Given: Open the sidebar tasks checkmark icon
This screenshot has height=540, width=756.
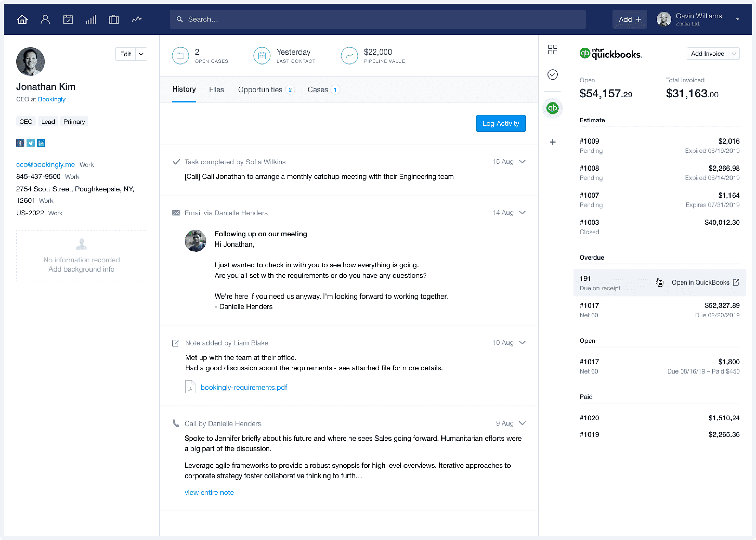Looking at the screenshot, I should point(553,75).
